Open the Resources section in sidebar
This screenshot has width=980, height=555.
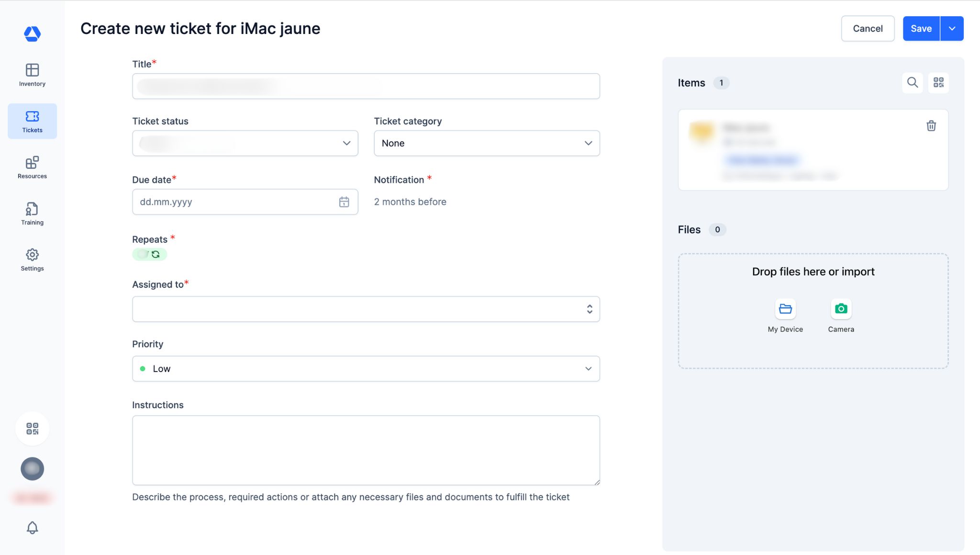point(32,167)
